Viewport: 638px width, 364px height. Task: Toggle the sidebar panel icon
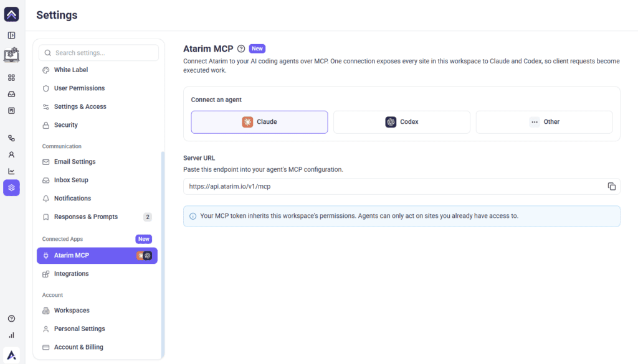[11, 35]
